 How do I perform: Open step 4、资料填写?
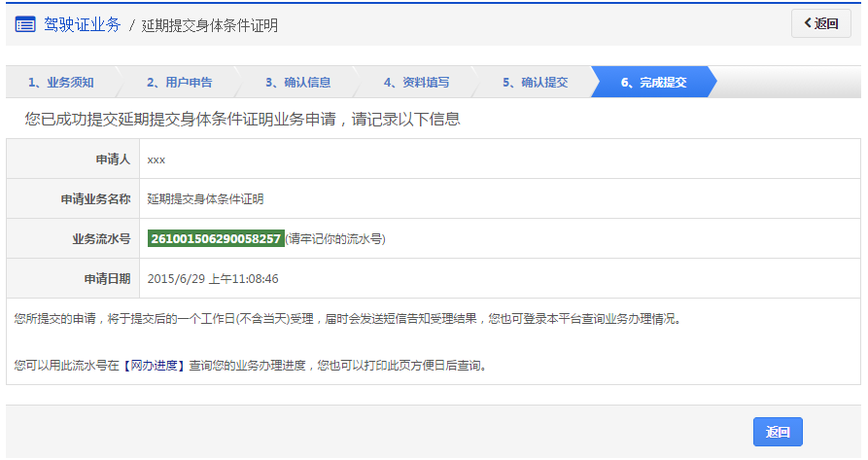416,83
